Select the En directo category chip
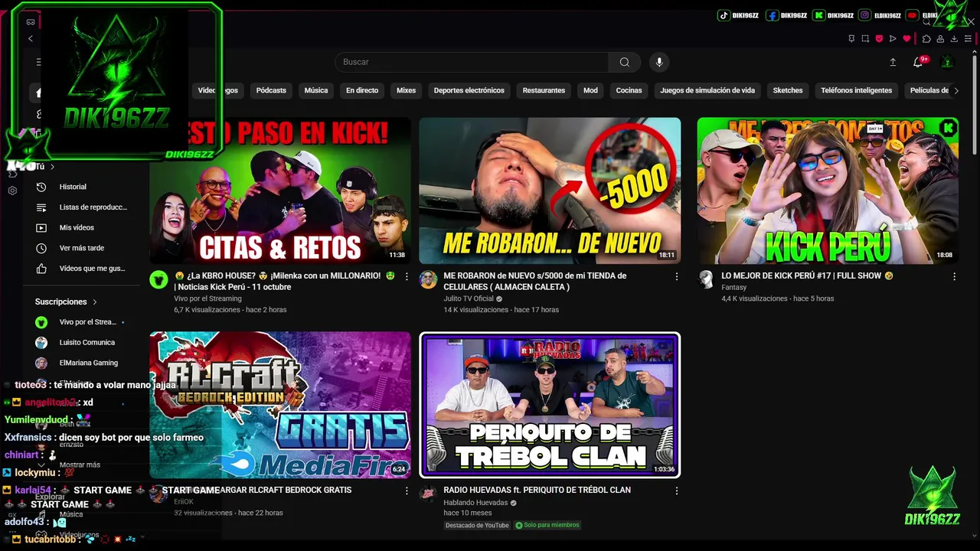The width and height of the screenshot is (980, 551). point(362,90)
